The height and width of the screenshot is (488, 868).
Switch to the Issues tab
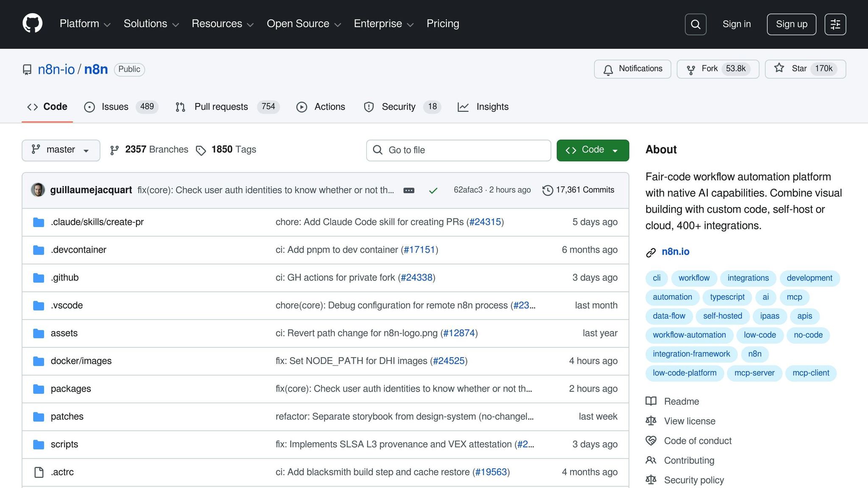click(114, 107)
